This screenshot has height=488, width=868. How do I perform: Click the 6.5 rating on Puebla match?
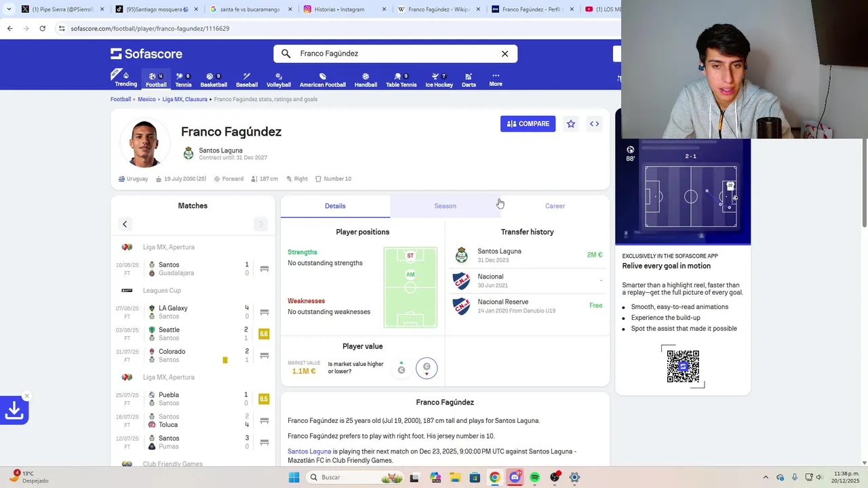(x=264, y=399)
